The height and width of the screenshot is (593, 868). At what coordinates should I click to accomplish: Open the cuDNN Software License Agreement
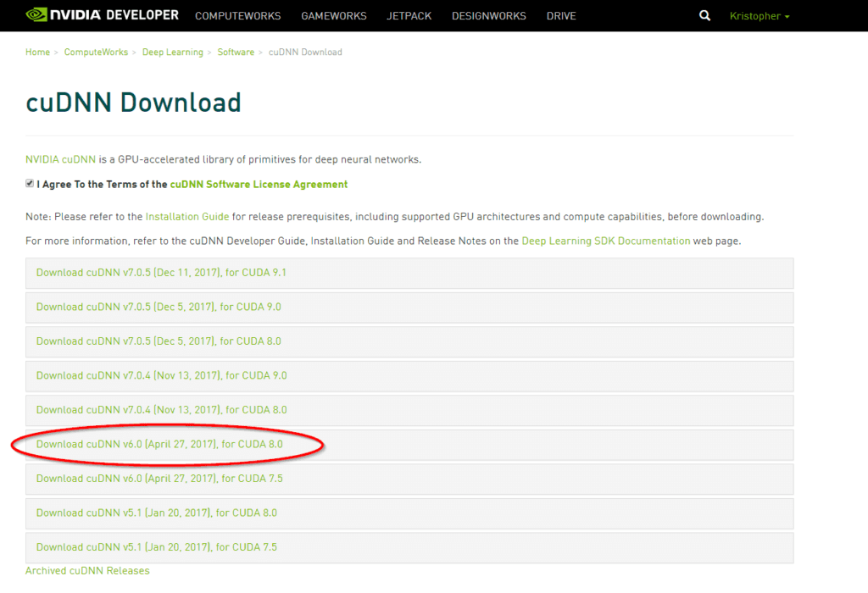259,184
